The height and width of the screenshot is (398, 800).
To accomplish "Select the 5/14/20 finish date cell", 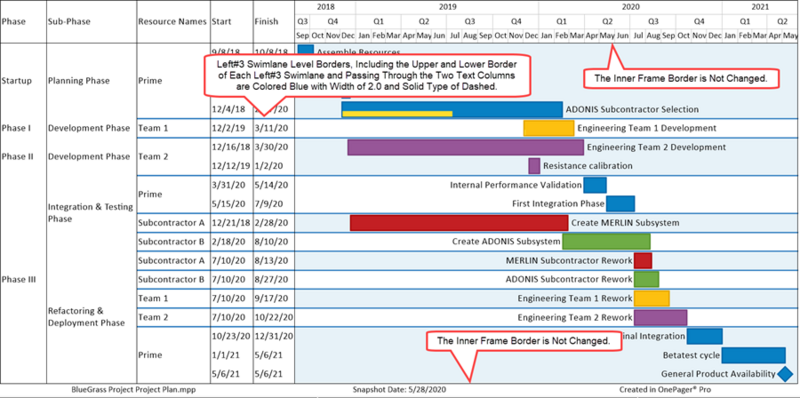I will (x=271, y=185).
